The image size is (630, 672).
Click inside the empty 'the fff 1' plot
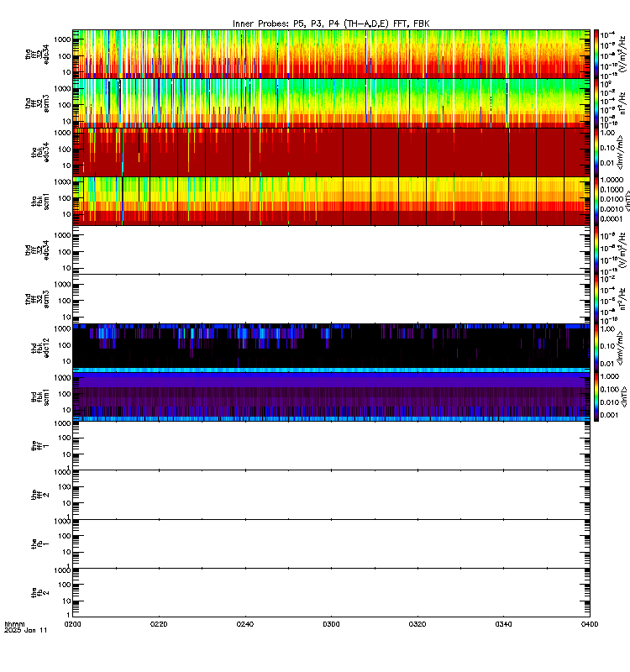pyautogui.click(x=331, y=446)
